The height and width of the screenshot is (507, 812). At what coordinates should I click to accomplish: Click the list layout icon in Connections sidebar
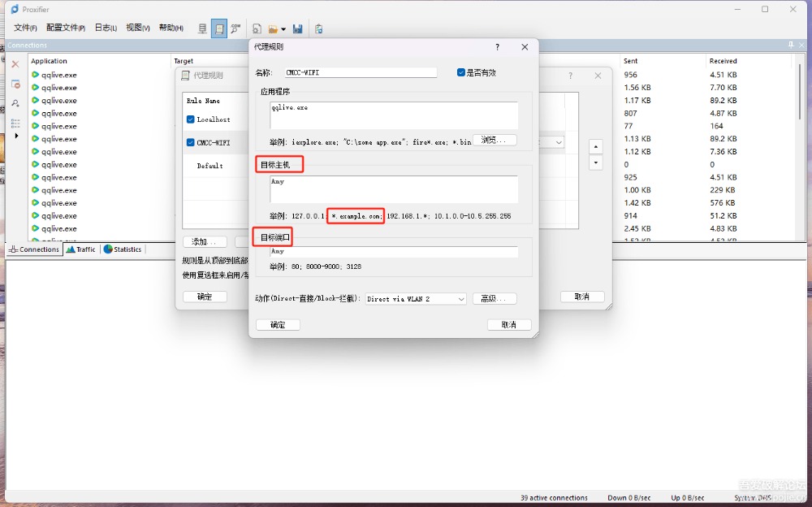[x=15, y=123]
